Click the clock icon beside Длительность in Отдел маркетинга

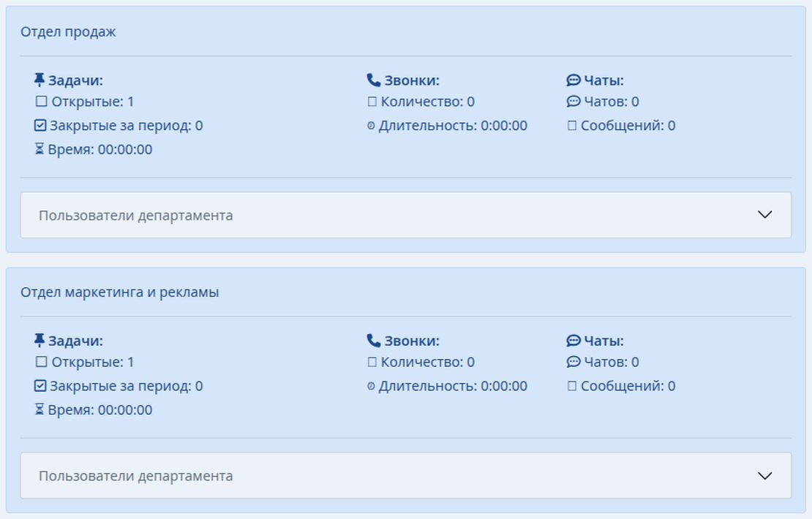pos(371,386)
